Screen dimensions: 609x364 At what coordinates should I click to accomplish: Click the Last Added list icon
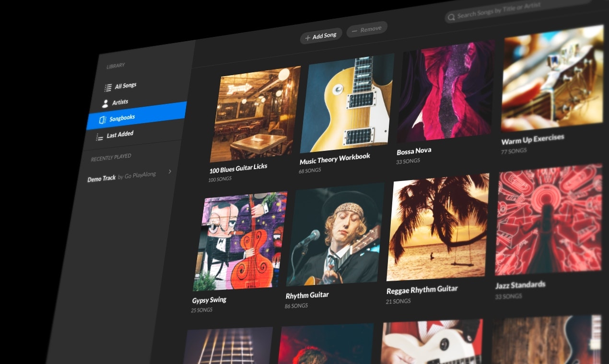99,137
